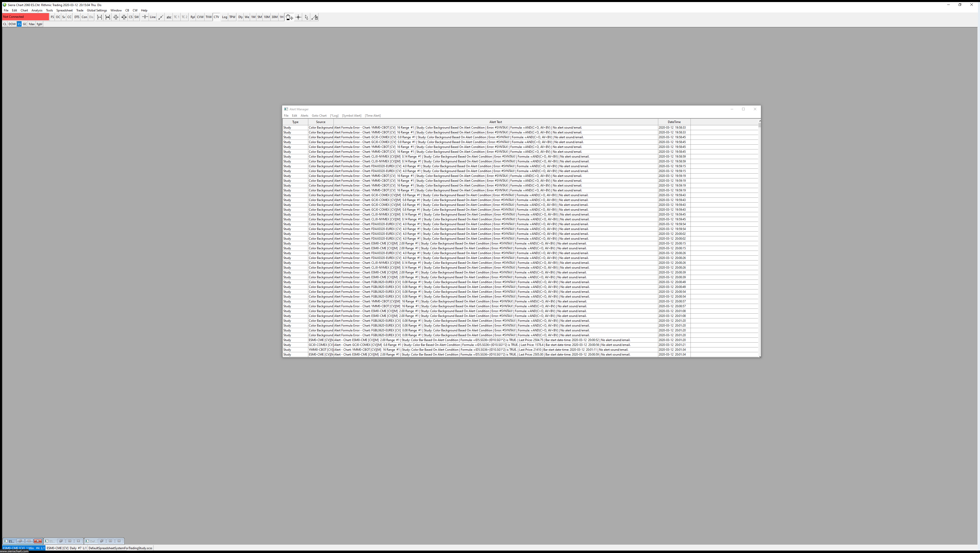Select the pointer cursor tool
Screen dimensions: 980x553
pyautogui.click(x=307, y=17)
